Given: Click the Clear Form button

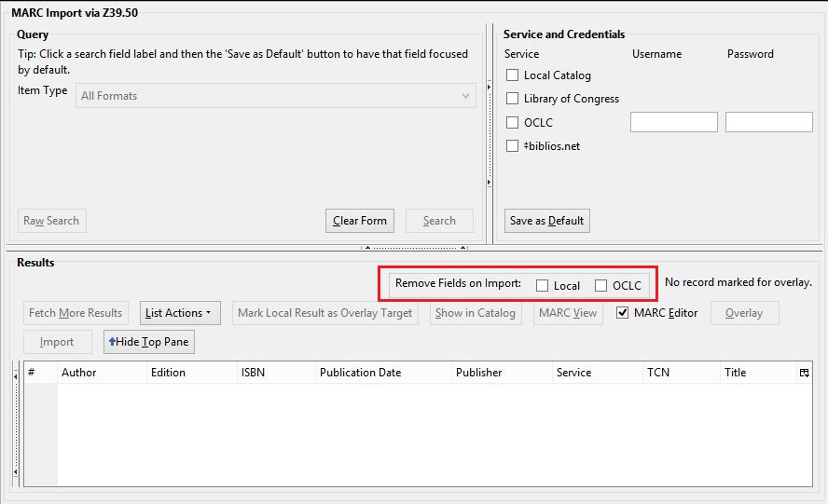Looking at the screenshot, I should click(x=359, y=221).
